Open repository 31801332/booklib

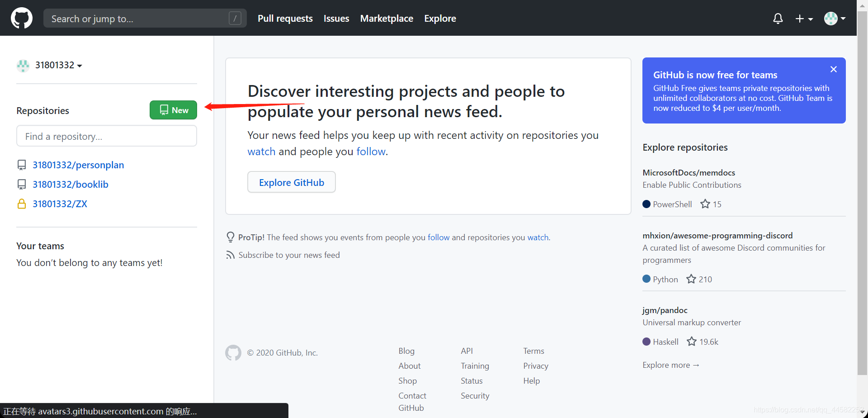[71, 185]
